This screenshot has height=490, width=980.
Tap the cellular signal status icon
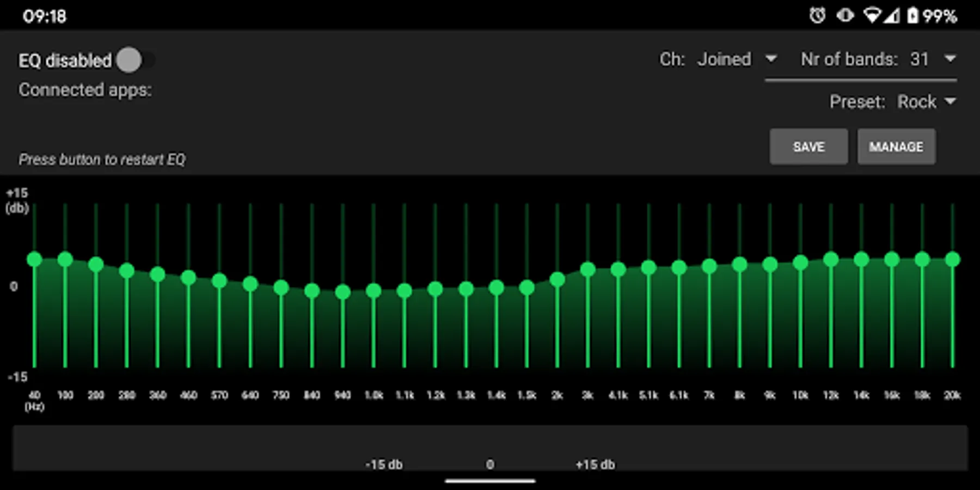click(891, 15)
